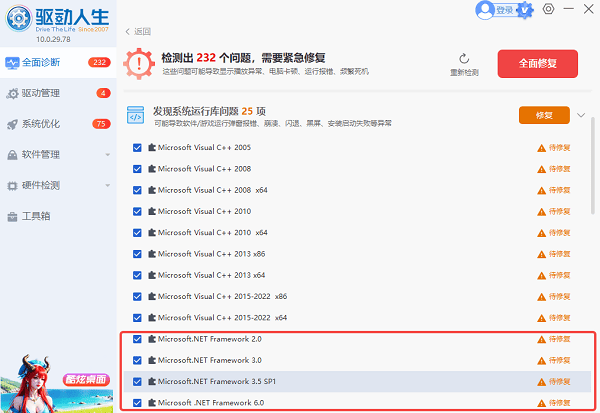Collapse the runtime library issues section
600x413 pixels.
[582, 115]
